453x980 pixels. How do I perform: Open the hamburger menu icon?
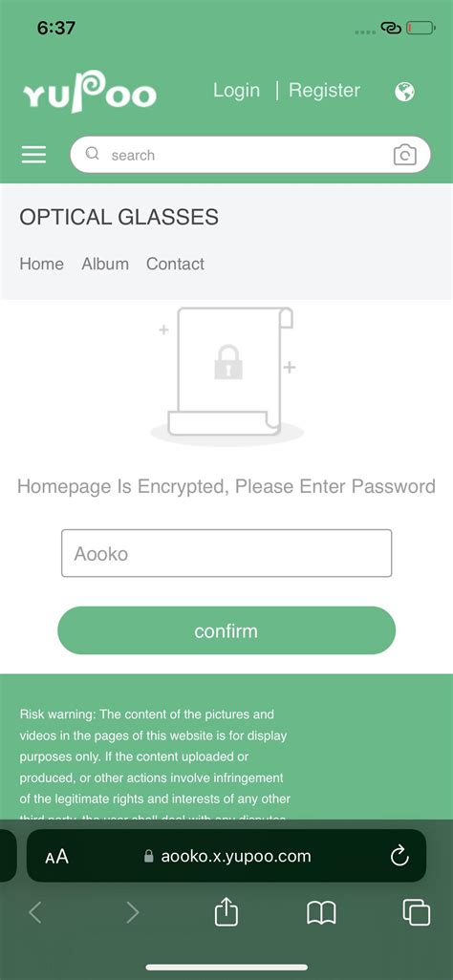coord(33,155)
